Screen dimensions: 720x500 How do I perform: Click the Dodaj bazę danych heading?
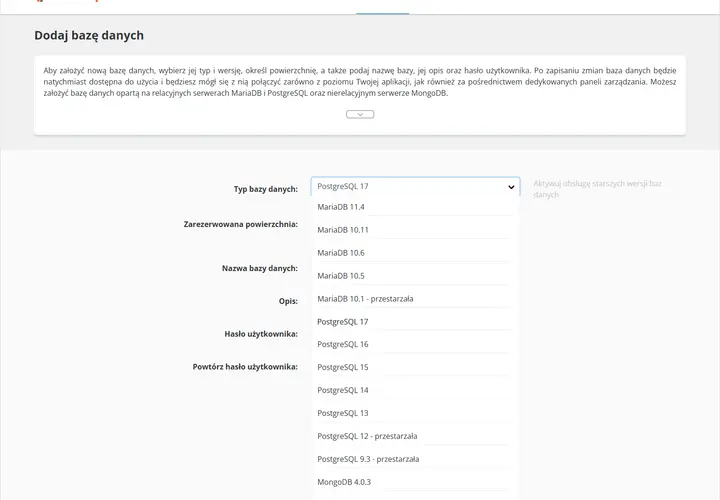click(x=89, y=35)
